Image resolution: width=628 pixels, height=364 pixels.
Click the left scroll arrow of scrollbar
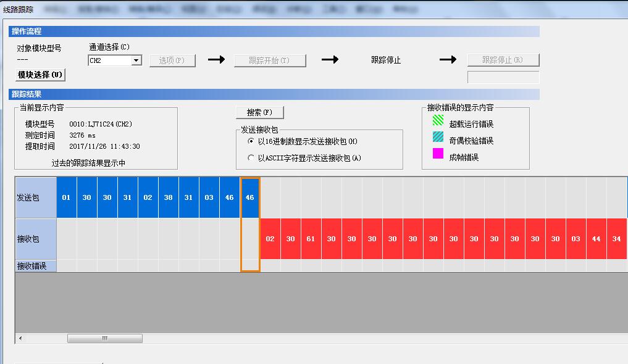(20, 338)
